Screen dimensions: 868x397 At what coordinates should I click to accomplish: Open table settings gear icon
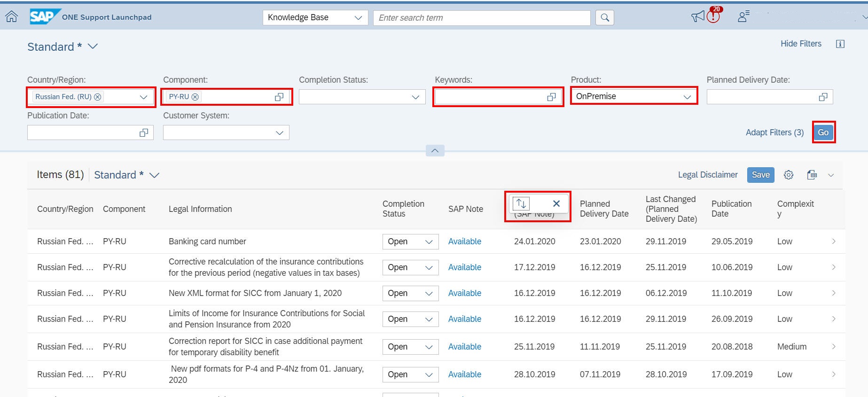click(789, 175)
